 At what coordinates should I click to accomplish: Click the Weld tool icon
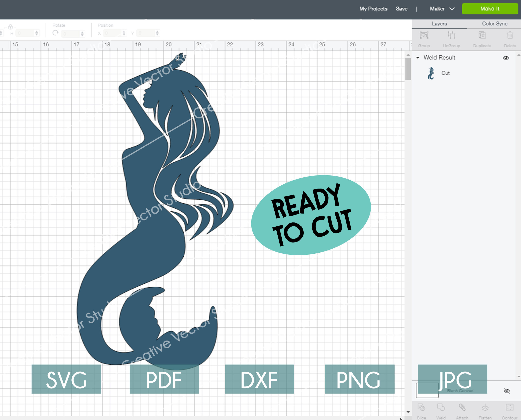click(441, 407)
